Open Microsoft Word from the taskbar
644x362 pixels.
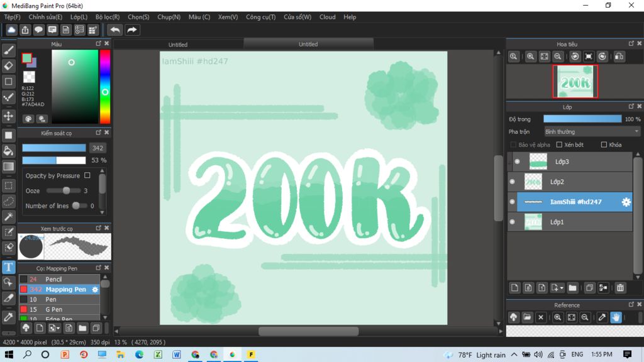pyautogui.click(x=177, y=354)
